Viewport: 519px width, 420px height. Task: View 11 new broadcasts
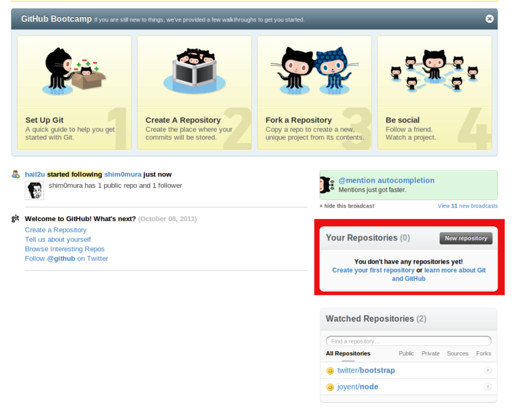point(468,206)
